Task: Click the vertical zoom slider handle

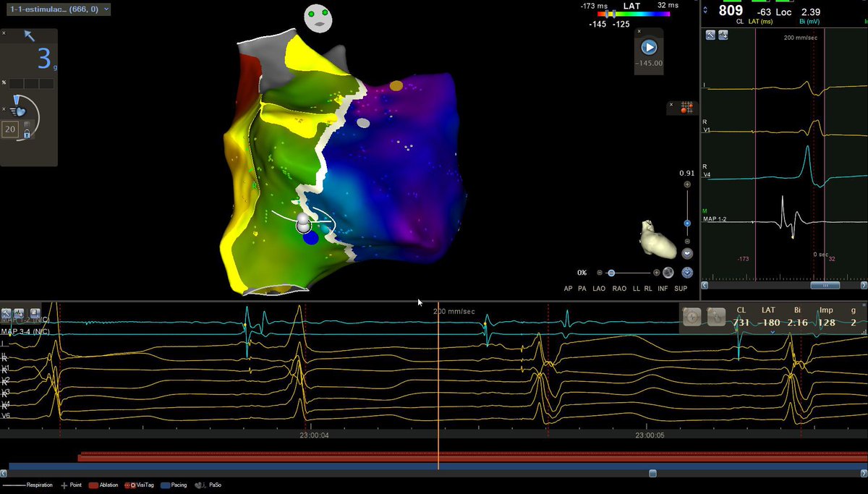Action: click(687, 223)
